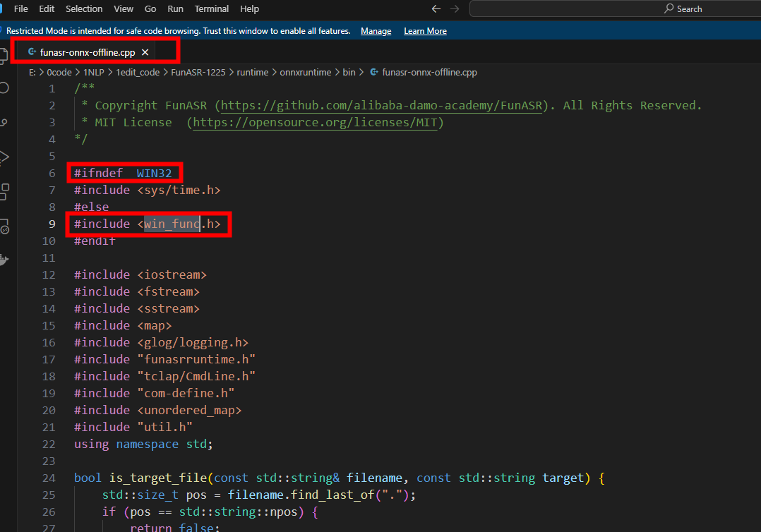
Task: Open the View menu
Action: point(124,8)
